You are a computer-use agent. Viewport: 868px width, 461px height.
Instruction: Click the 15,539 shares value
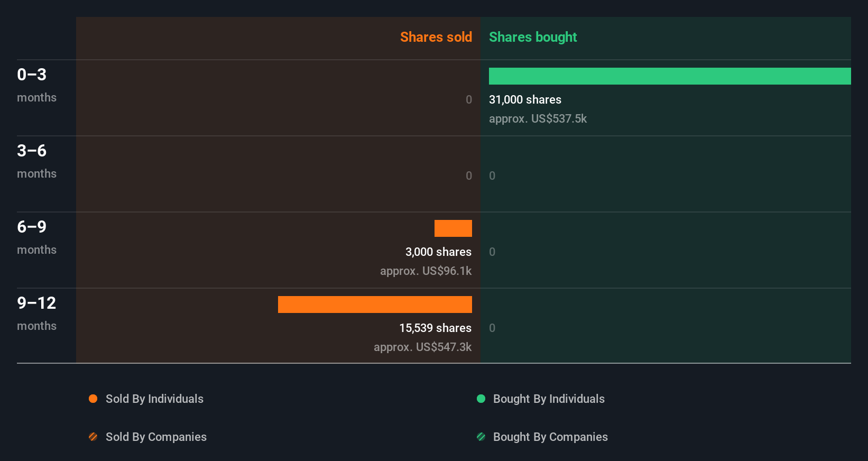click(435, 328)
